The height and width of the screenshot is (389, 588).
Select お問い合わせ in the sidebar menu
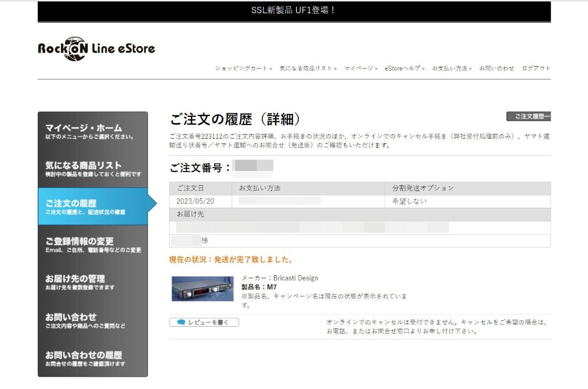coord(93,320)
